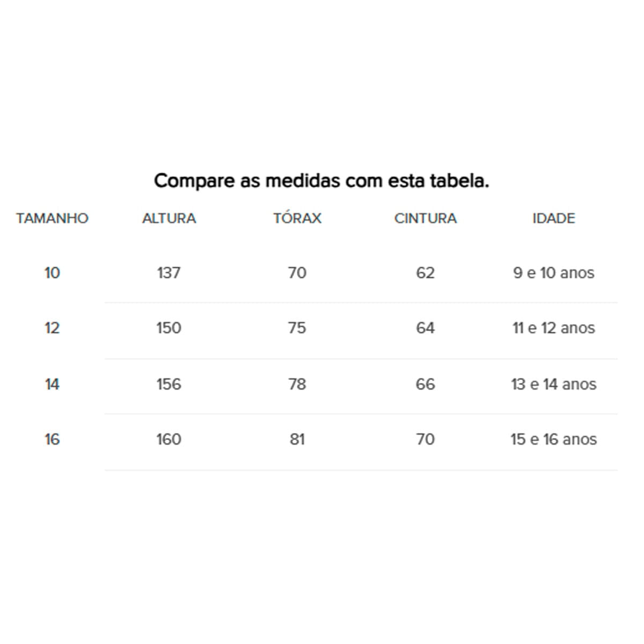The height and width of the screenshot is (644, 644).
Task: Click the height value 156
Action: click(x=169, y=384)
